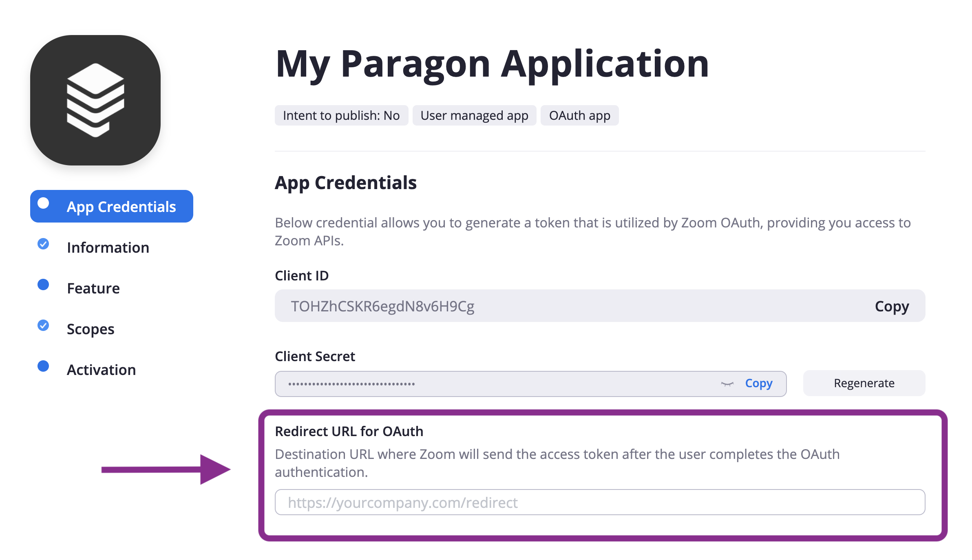This screenshot has width=972, height=560.
Task: Click the Paragon app logo icon
Action: point(95,100)
